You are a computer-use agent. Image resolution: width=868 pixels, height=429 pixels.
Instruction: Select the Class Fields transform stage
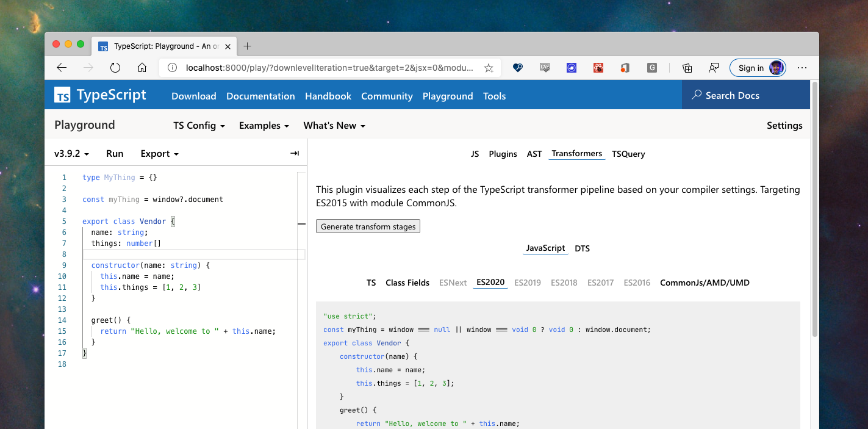(x=407, y=283)
